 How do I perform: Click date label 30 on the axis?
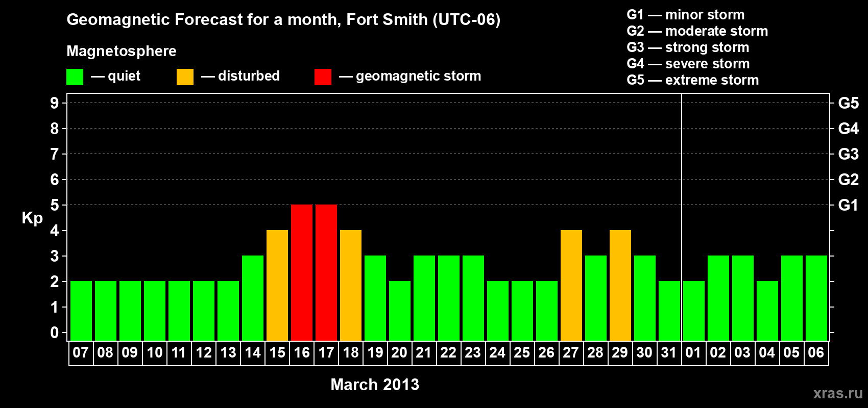644,352
